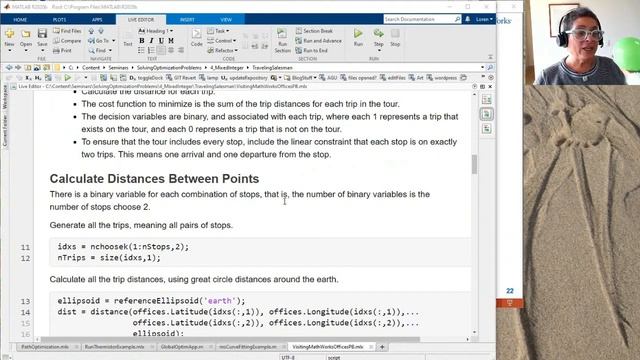Click SolvingOptimizationProblems in the path
The width and height of the screenshot is (640, 360).
pos(169,68)
